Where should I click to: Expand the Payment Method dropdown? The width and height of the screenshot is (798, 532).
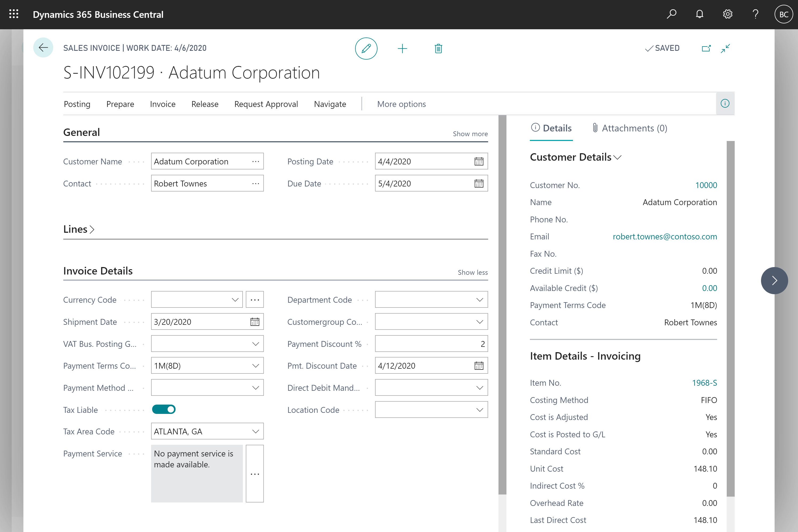point(255,387)
